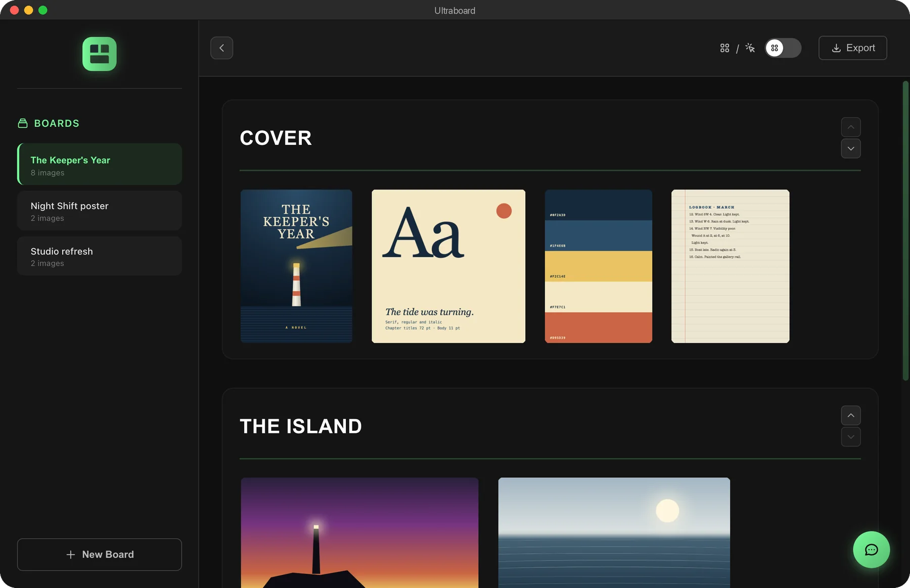The height and width of the screenshot is (588, 910).
Task: Open the pale sun over sea image
Action: click(614, 532)
